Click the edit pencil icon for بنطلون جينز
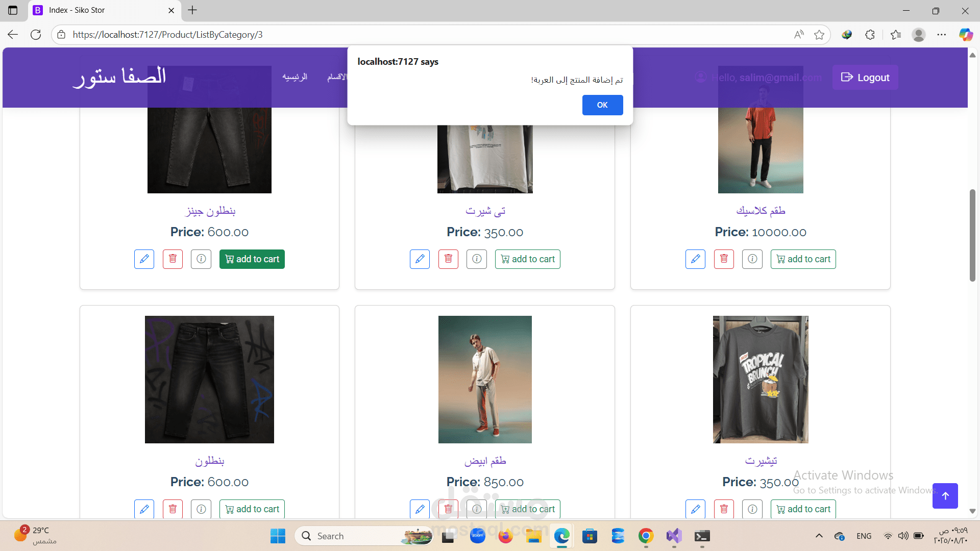Image resolution: width=980 pixels, height=551 pixels. pyautogui.click(x=144, y=259)
